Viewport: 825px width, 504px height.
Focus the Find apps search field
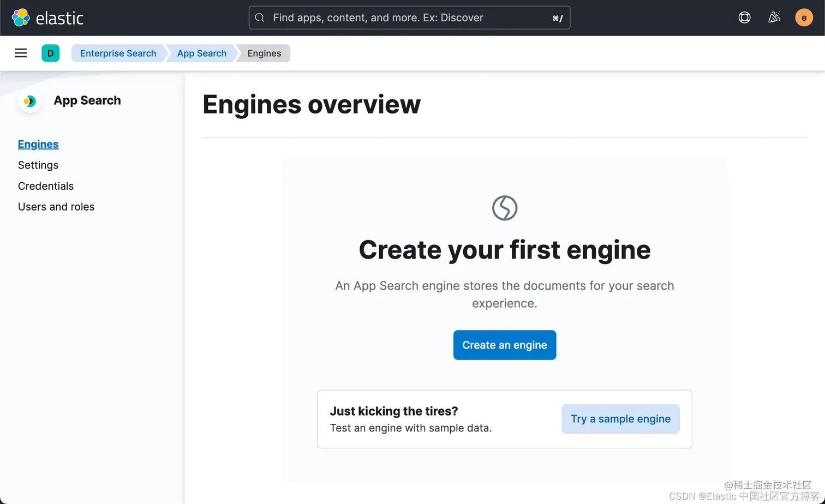pyautogui.click(x=409, y=17)
